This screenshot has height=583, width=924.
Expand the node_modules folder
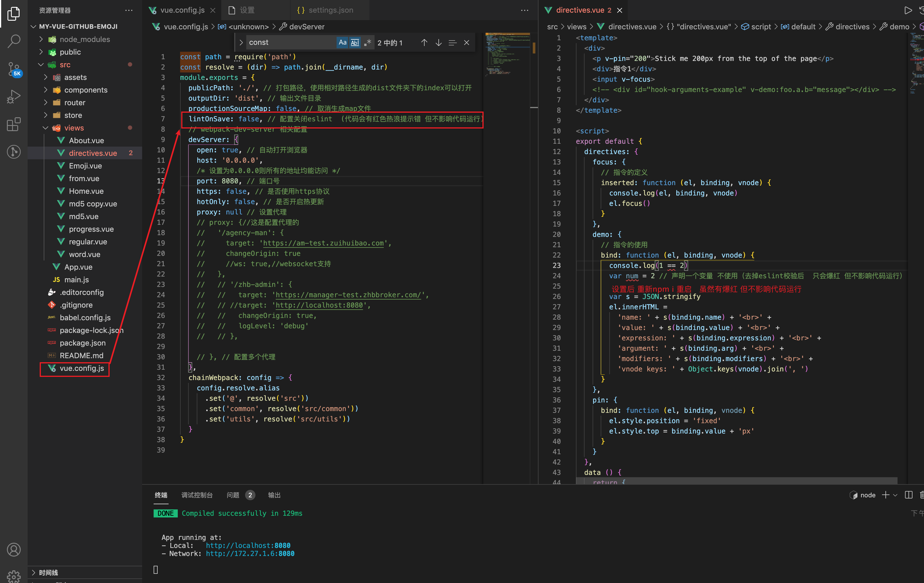(41, 39)
